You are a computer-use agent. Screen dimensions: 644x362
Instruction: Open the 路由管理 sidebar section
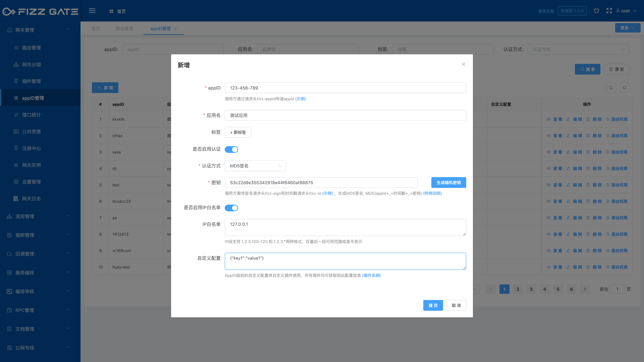pyautogui.click(x=31, y=48)
